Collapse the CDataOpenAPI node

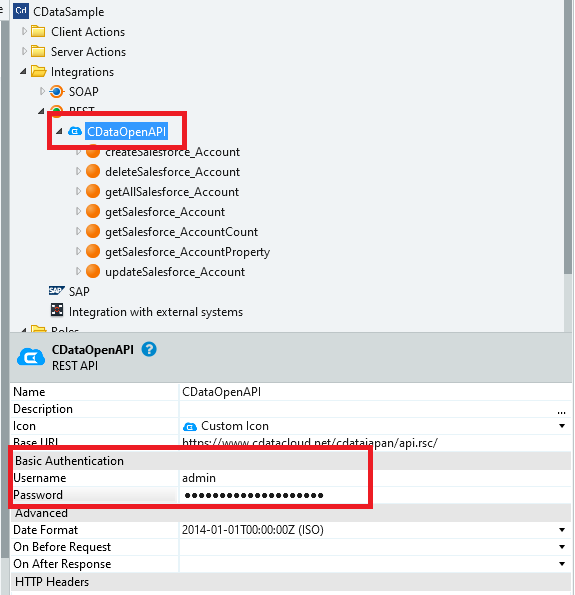click(x=59, y=132)
